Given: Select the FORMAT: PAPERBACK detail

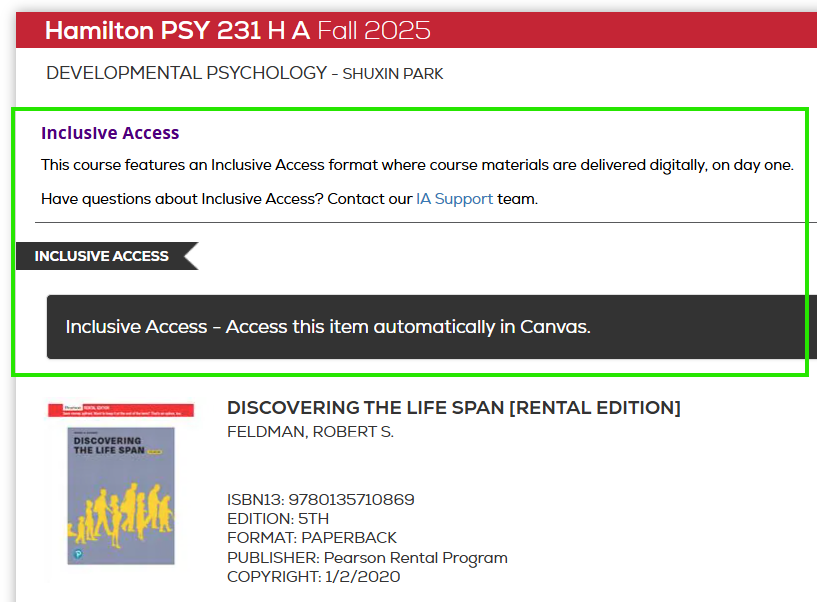Looking at the screenshot, I should click(311, 537).
